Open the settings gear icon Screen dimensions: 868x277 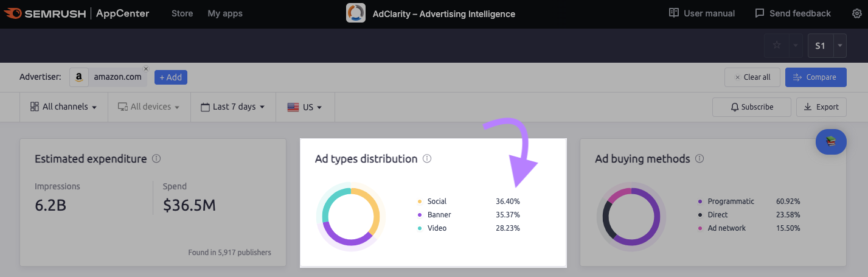click(x=856, y=13)
